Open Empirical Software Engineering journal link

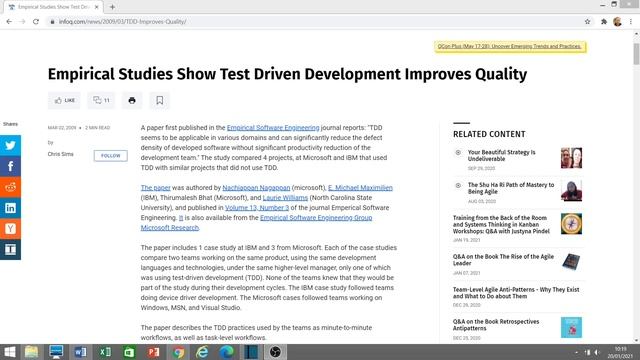coord(273,128)
